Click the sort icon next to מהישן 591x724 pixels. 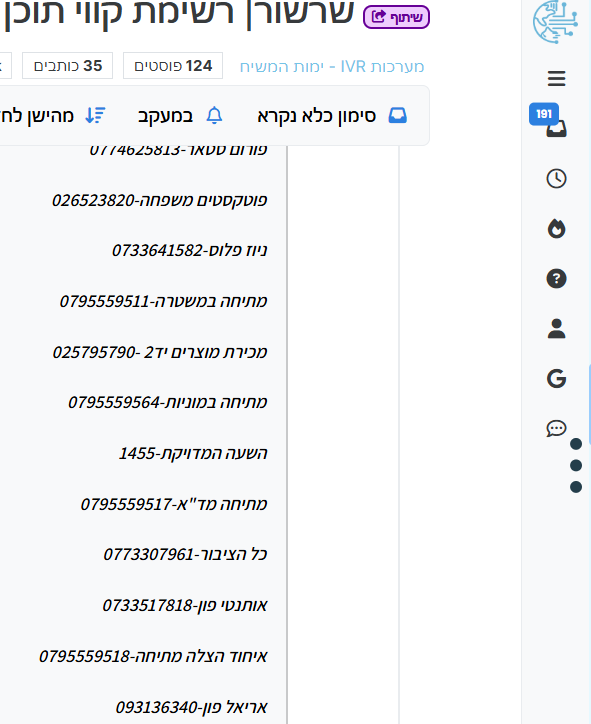tap(96, 115)
